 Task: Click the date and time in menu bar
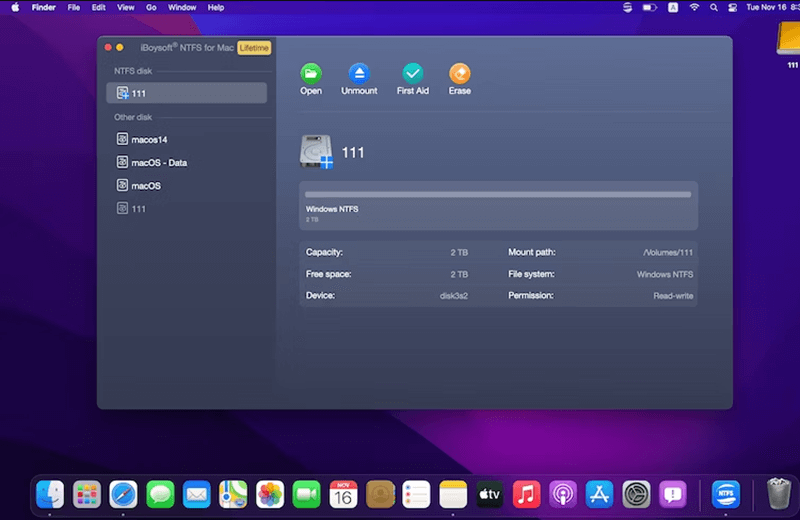click(x=772, y=7)
